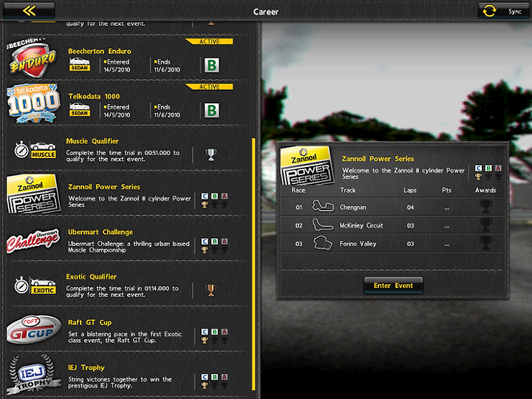Click the bronze trophy in the detail panel
The height and width of the screenshot is (399, 532).
pos(478,177)
